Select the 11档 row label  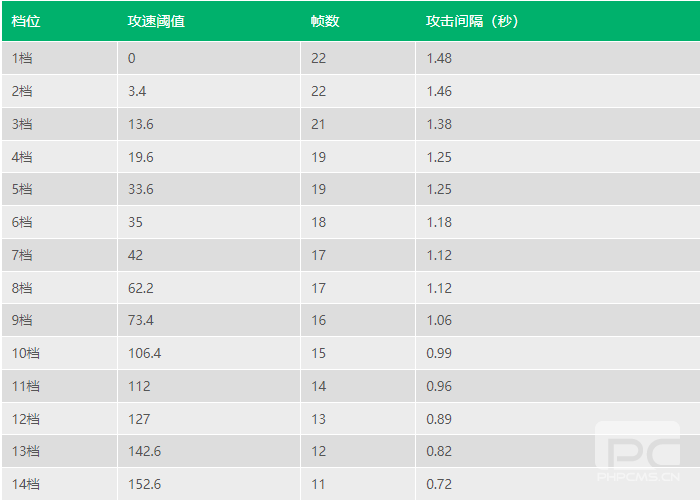(x=26, y=386)
